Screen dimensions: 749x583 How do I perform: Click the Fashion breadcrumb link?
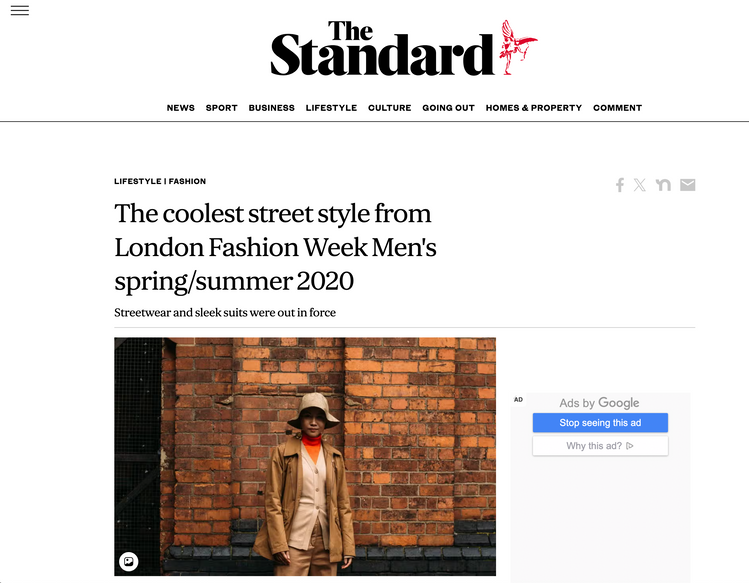pos(188,182)
